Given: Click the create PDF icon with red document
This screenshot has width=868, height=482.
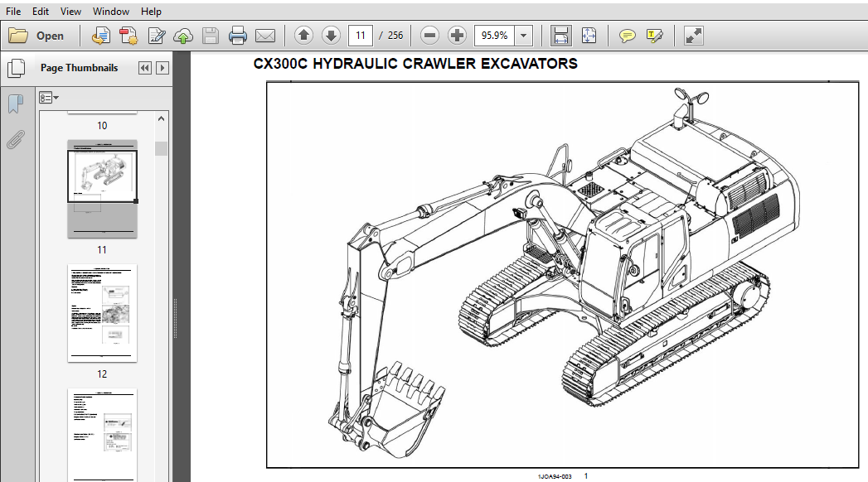Looking at the screenshot, I should pyautogui.click(x=129, y=36).
